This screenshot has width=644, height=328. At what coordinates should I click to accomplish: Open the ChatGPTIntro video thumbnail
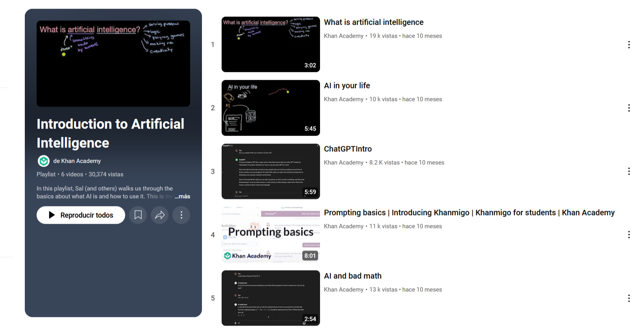tap(271, 171)
